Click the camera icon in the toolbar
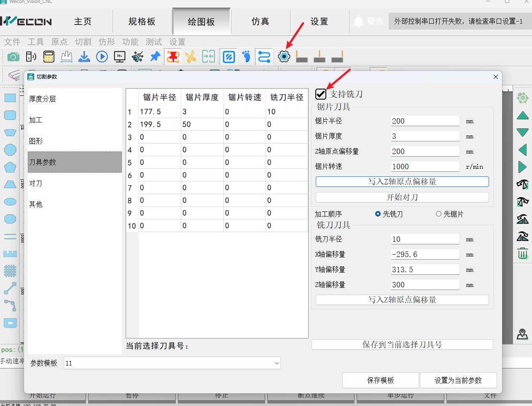The height and width of the screenshot is (406, 532). click(13, 57)
